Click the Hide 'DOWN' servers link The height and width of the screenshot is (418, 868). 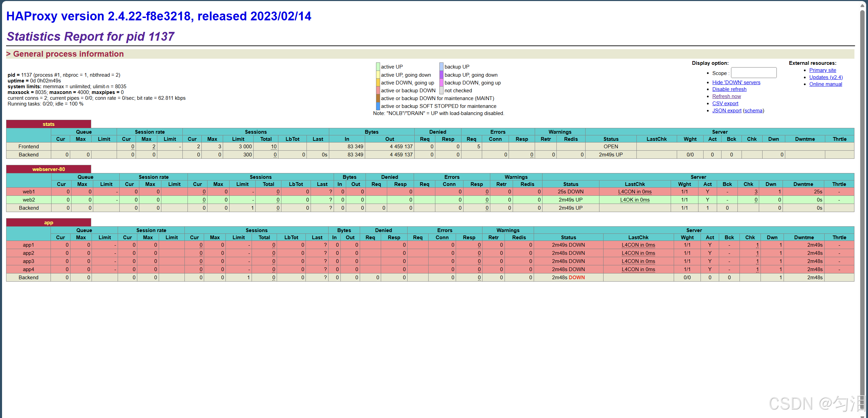[736, 82]
